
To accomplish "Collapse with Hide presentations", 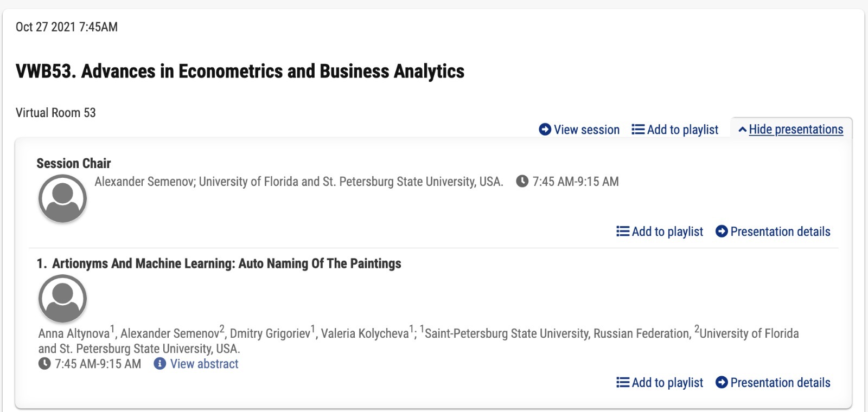I will pos(791,130).
